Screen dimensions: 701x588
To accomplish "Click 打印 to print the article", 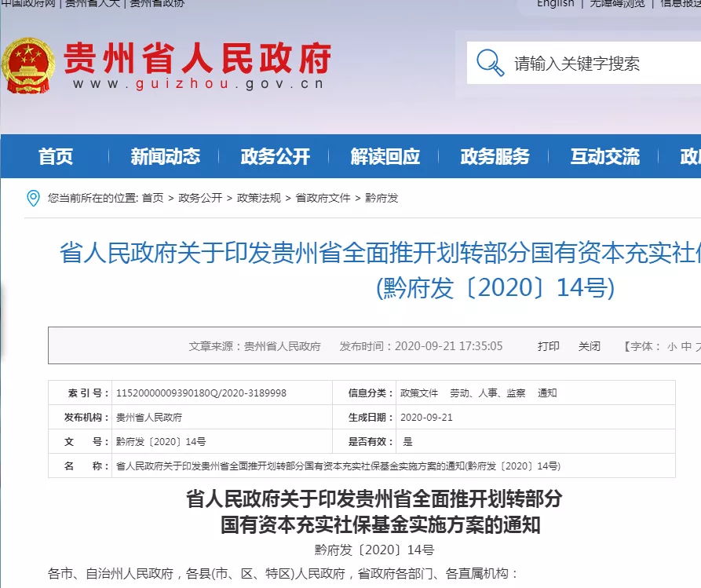I will tap(549, 346).
